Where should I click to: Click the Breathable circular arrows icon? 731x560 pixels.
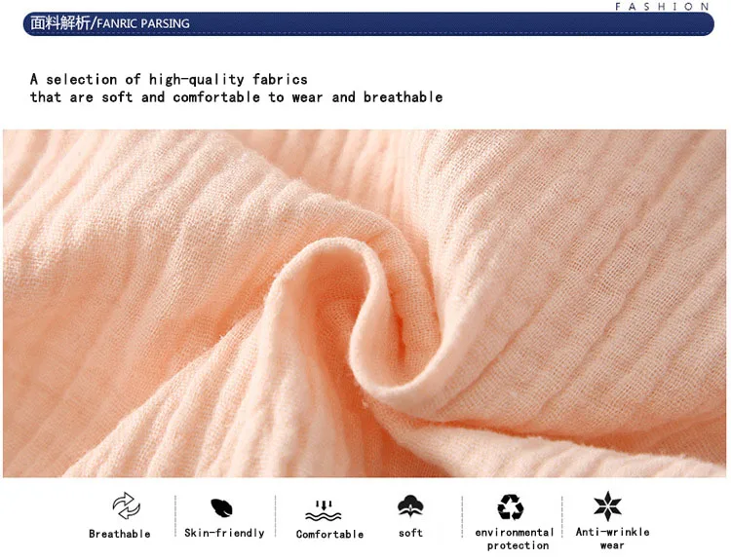click(127, 506)
